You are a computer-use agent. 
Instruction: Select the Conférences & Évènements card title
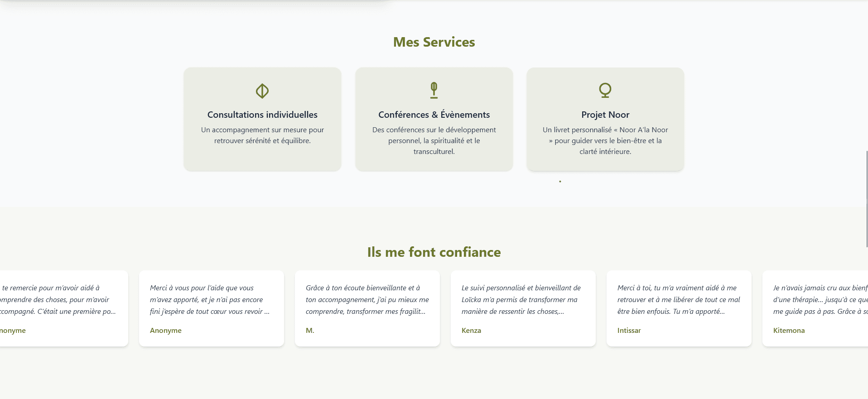(x=434, y=115)
